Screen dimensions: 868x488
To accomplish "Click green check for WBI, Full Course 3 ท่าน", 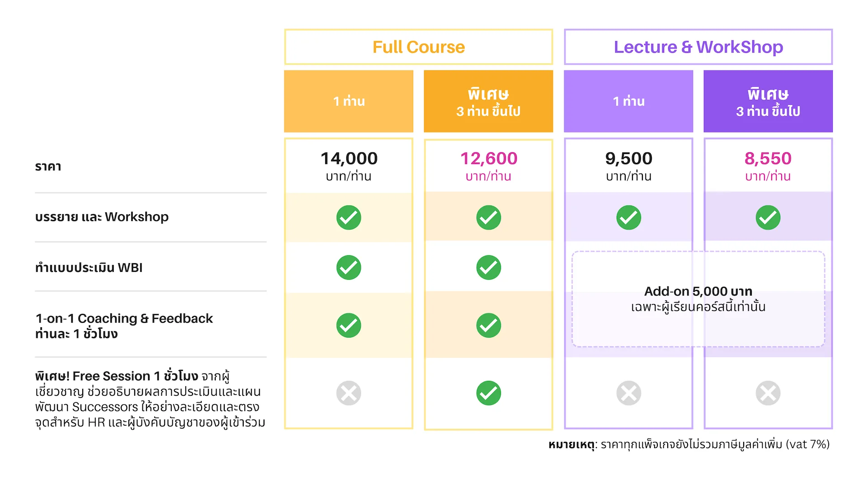I will pos(489,267).
